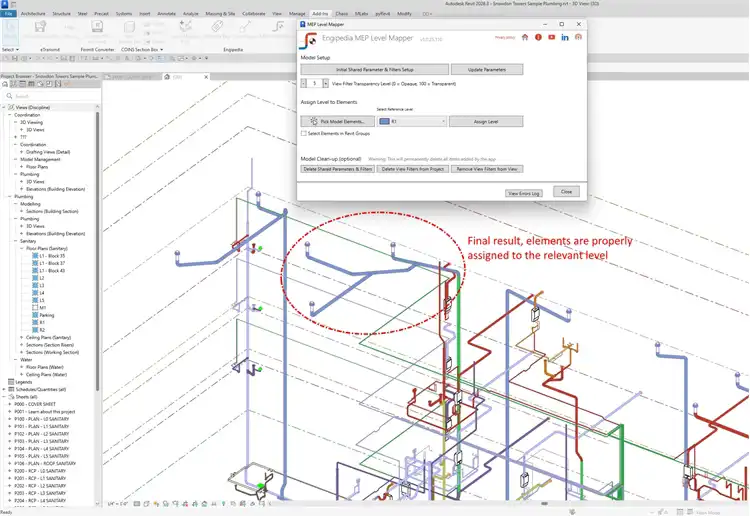Viewport: 750px width, 516px height.
Task: Switch to the Annotate ribbon tab
Action: (x=166, y=13)
